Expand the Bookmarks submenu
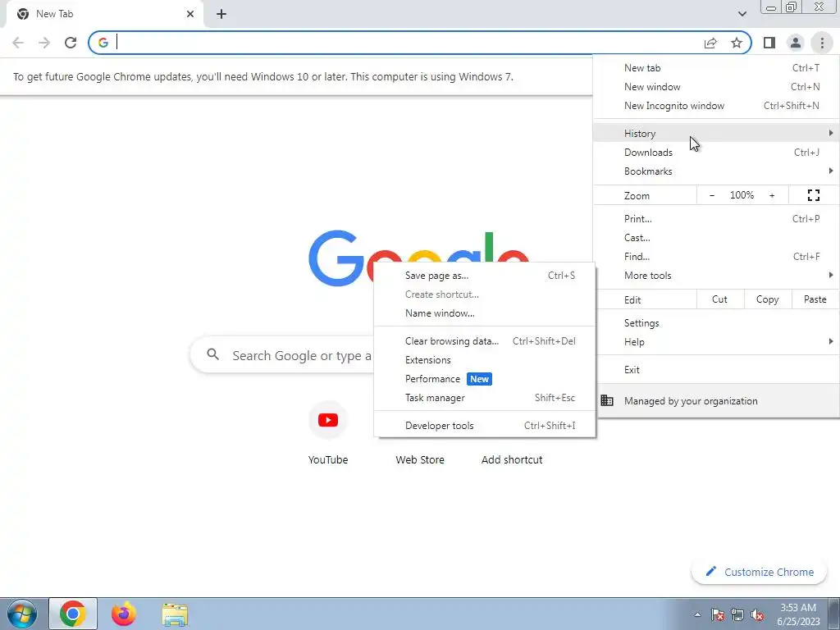The height and width of the screenshot is (630, 840). [716, 171]
